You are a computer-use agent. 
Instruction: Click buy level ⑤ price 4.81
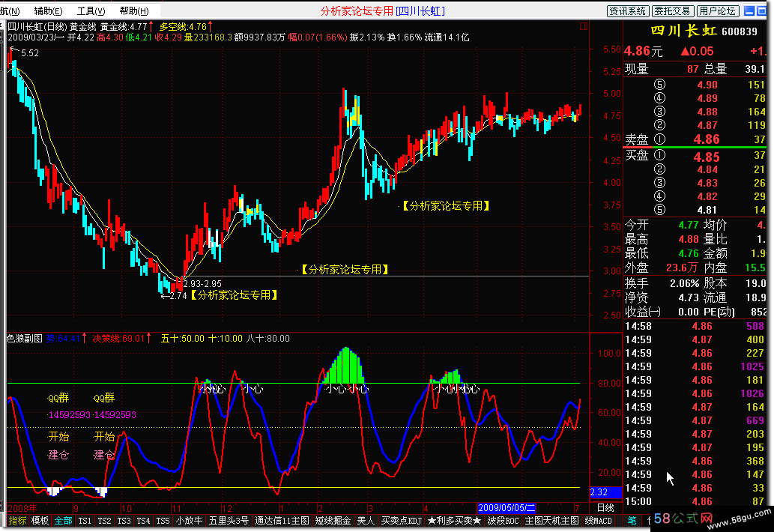pos(707,210)
